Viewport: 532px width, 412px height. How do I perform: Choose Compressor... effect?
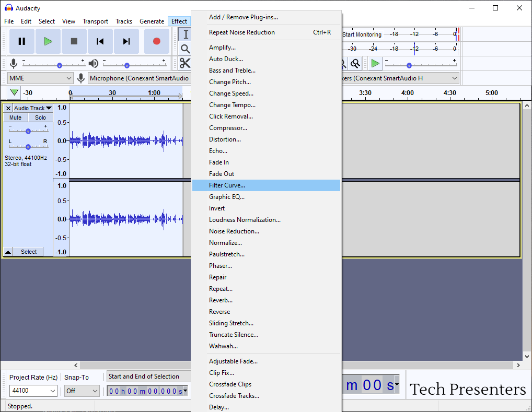[266, 128]
